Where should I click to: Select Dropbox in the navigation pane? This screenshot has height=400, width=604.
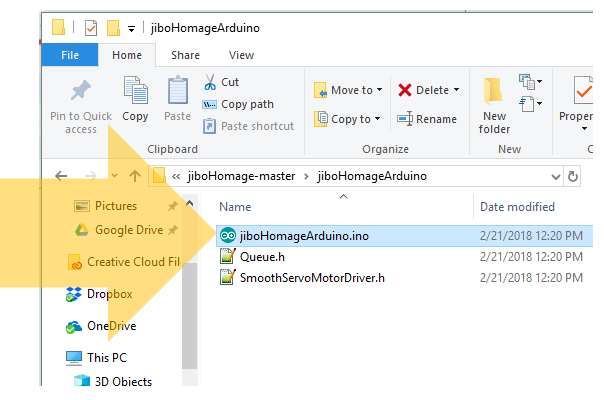109,294
